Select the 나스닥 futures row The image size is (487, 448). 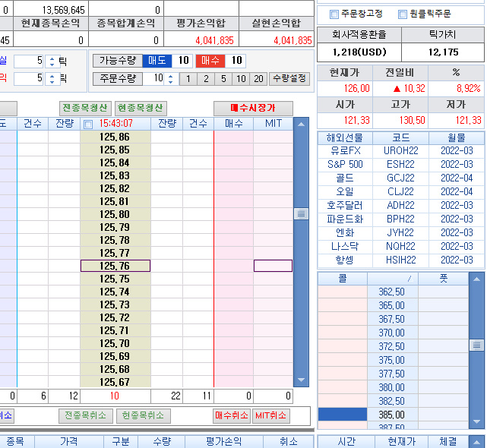pyautogui.click(x=400, y=247)
